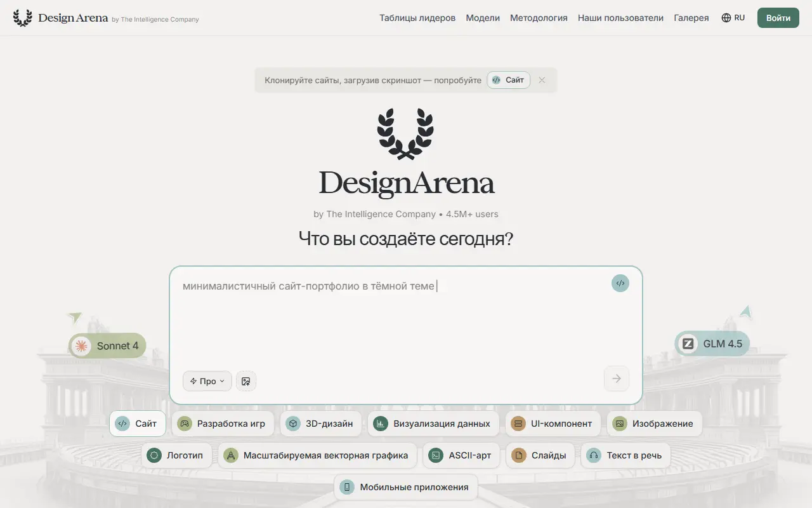The height and width of the screenshot is (508, 812).
Task: Dismiss the clone-sites banner
Action: point(542,80)
